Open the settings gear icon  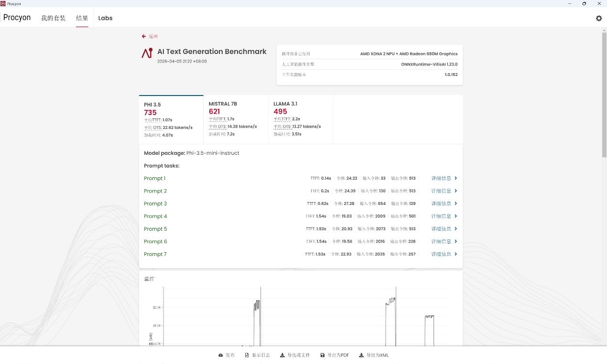click(x=599, y=18)
